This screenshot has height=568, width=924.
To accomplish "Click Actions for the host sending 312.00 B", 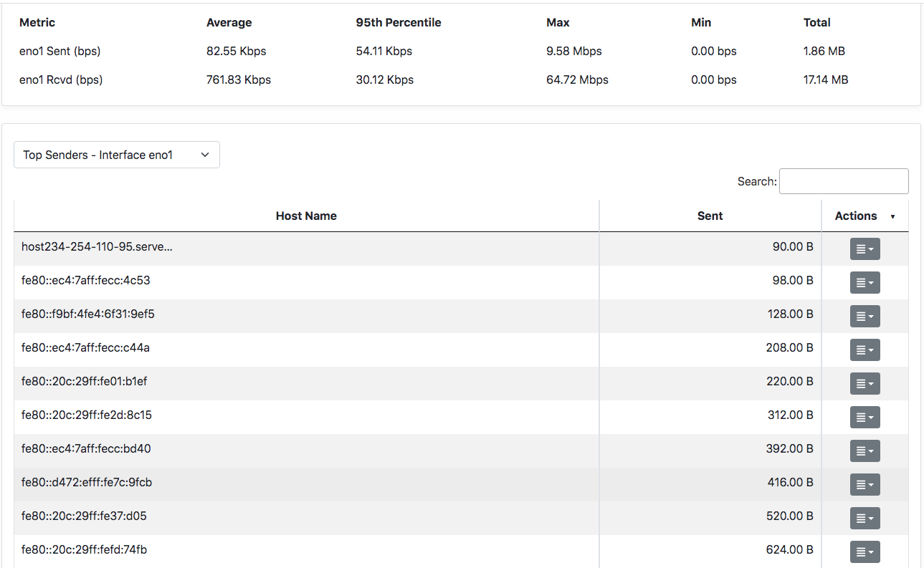I will pyautogui.click(x=865, y=417).
